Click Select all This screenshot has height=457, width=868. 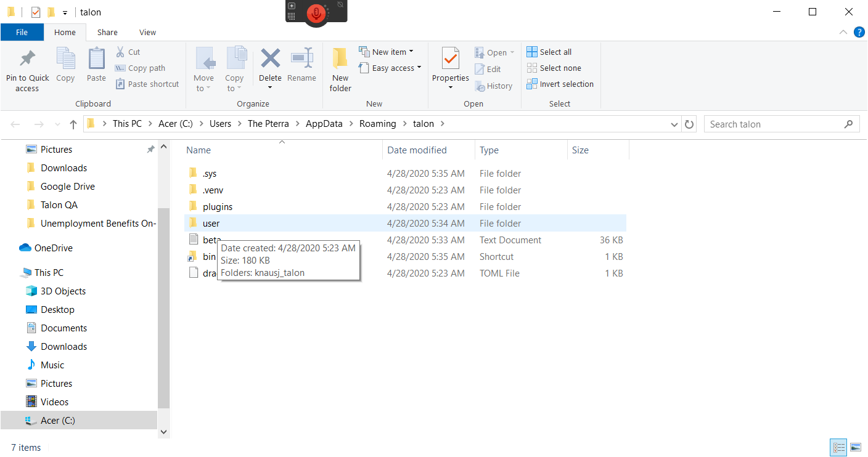coord(549,52)
